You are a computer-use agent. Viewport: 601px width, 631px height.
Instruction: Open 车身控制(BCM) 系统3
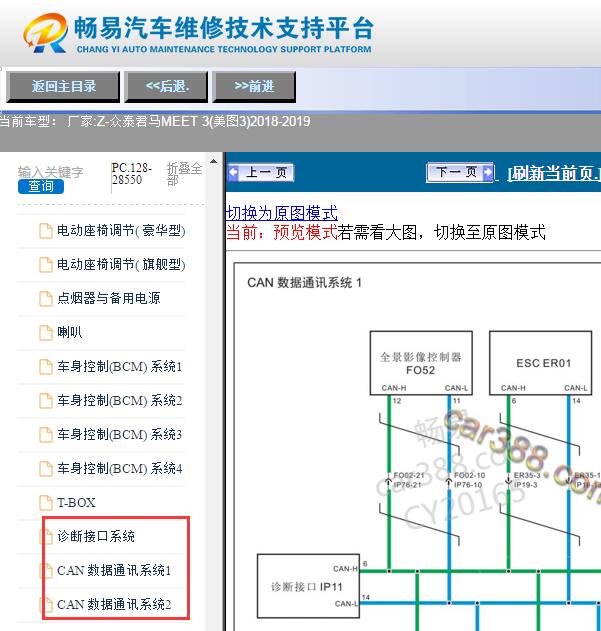point(120,434)
